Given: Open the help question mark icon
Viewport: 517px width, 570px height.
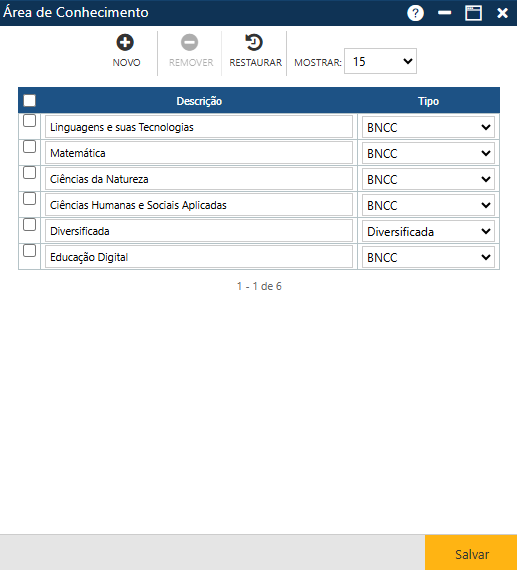Looking at the screenshot, I should pos(415,13).
